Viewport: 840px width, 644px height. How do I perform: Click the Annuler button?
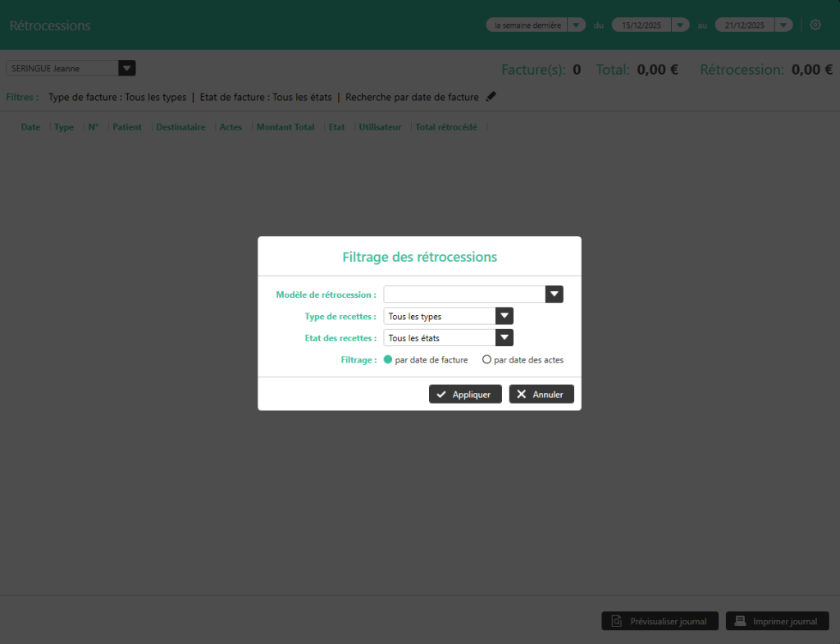click(x=541, y=395)
